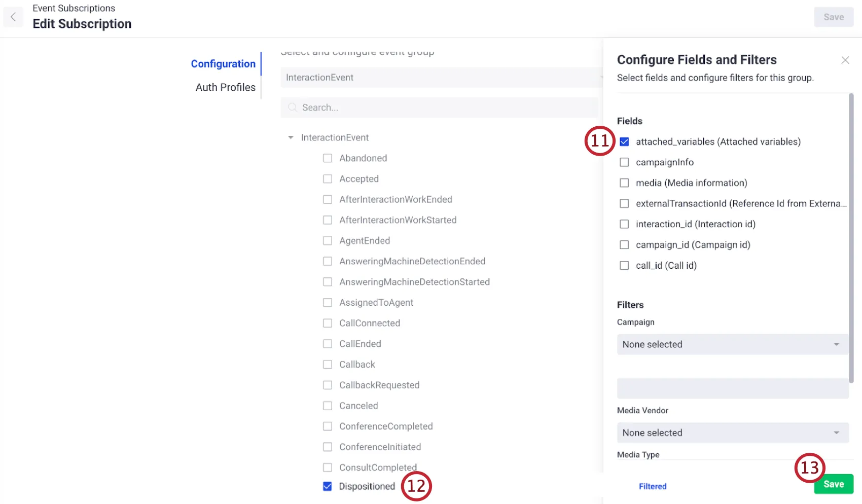
Task: Tick the interaction_id field checkbox
Action: pos(624,224)
